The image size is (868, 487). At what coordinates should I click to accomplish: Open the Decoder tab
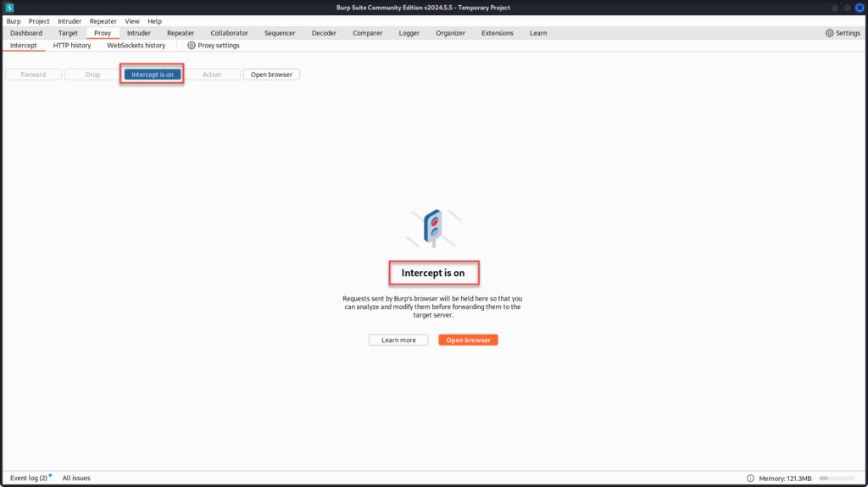(x=324, y=33)
